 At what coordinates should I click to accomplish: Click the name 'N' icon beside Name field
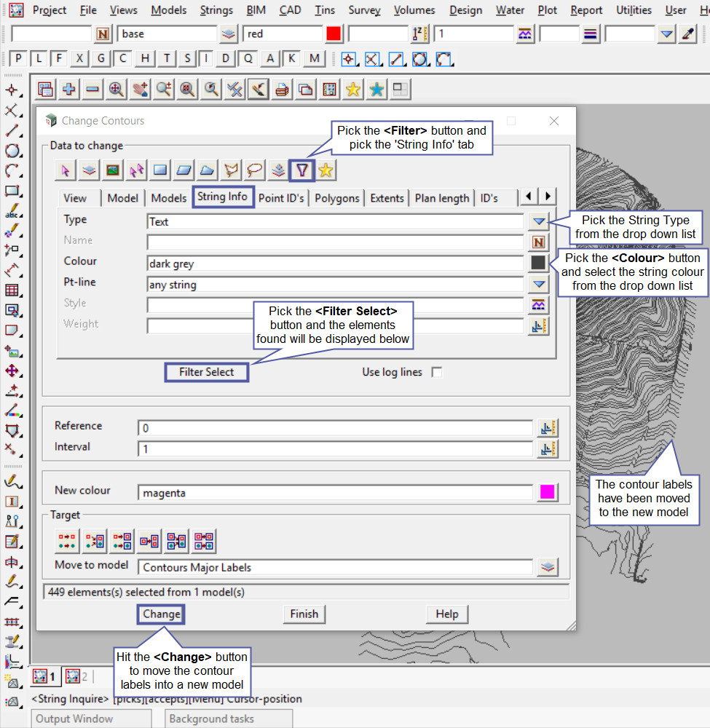(x=539, y=242)
